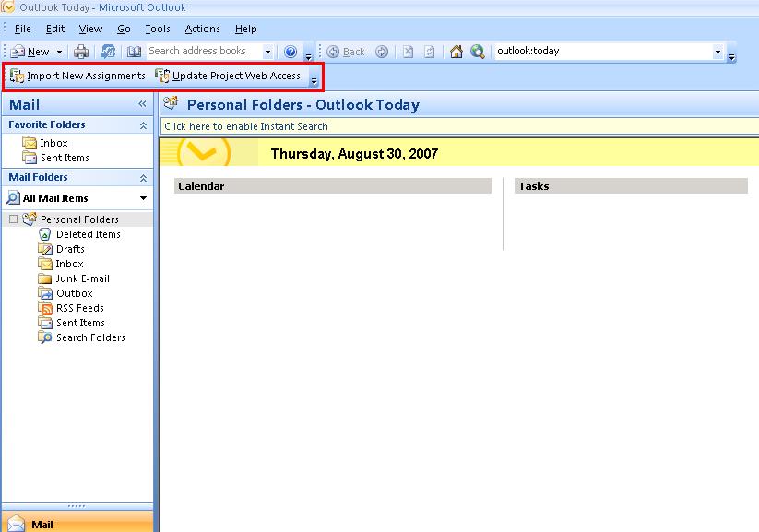Click the New mail item icon
This screenshot has height=532, width=759.
pyautogui.click(x=18, y=52)
